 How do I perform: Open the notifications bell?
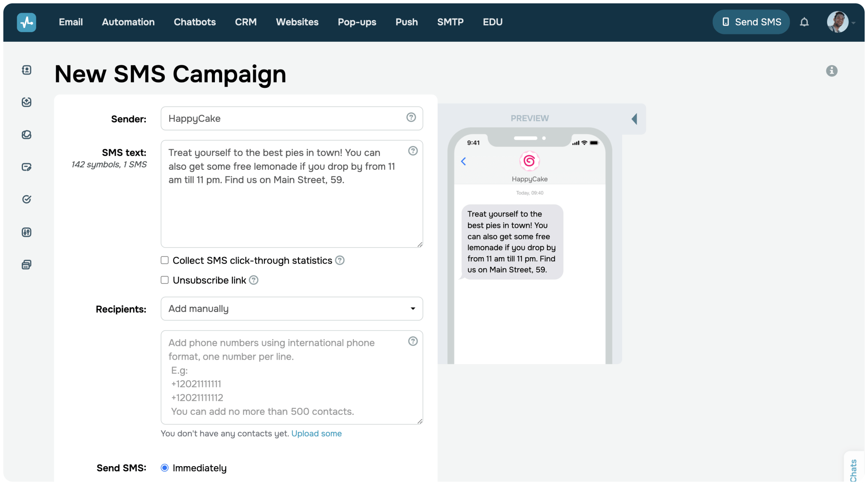tap(804, 22)
